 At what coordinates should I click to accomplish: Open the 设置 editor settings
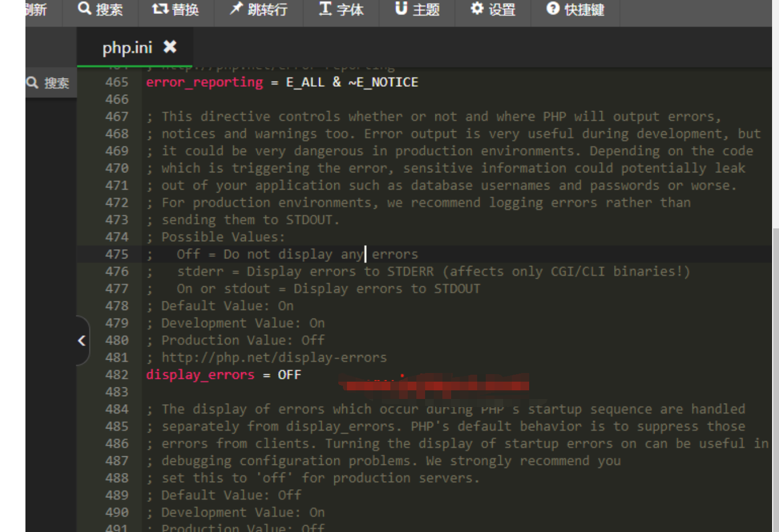[493, 10]
